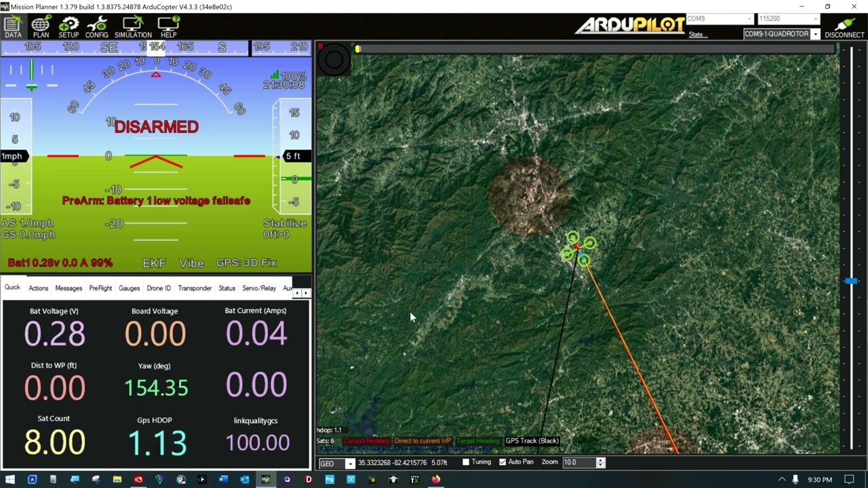Switch to the Gauges tab
The height and width of the screenshot is (488, 868).
129,288
